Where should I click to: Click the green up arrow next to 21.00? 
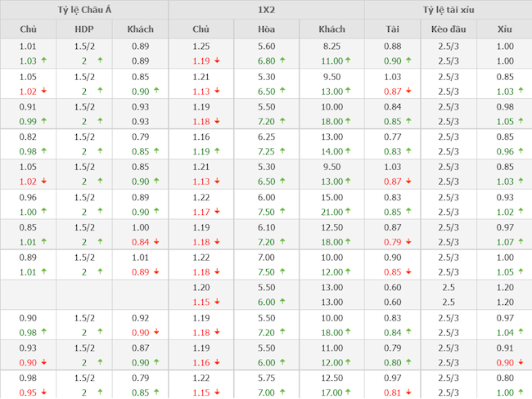tap(348, 212)
